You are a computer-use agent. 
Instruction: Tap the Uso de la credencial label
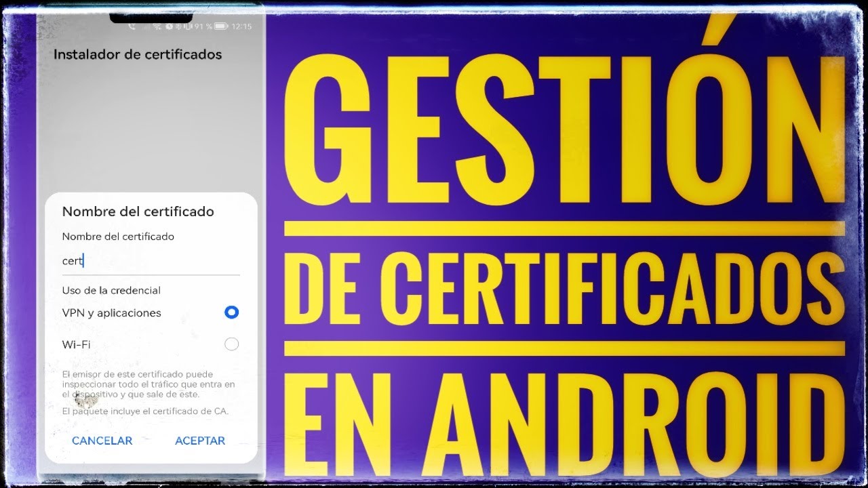[x=111, y=290]
